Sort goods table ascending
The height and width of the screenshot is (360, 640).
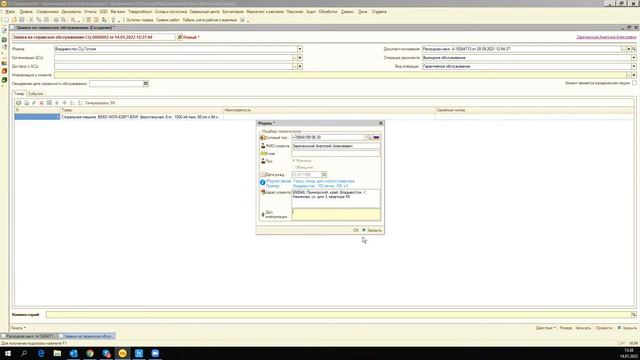(x=72, y=103)
